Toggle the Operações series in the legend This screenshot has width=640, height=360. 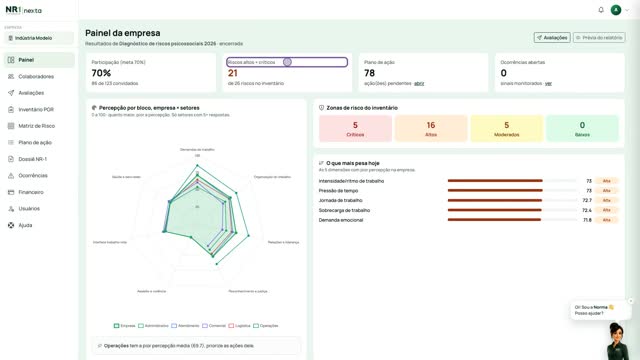click(x=266, y=326)
